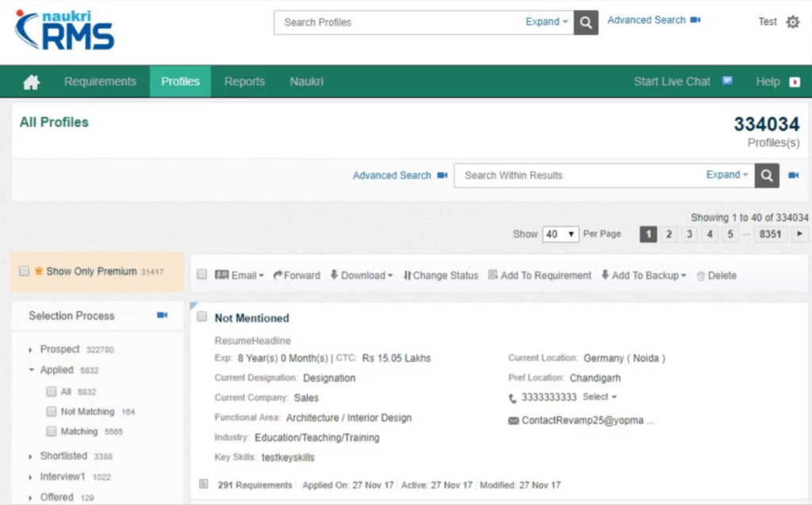Open the Show 40 Per Page dropdown

pos(562,234)
